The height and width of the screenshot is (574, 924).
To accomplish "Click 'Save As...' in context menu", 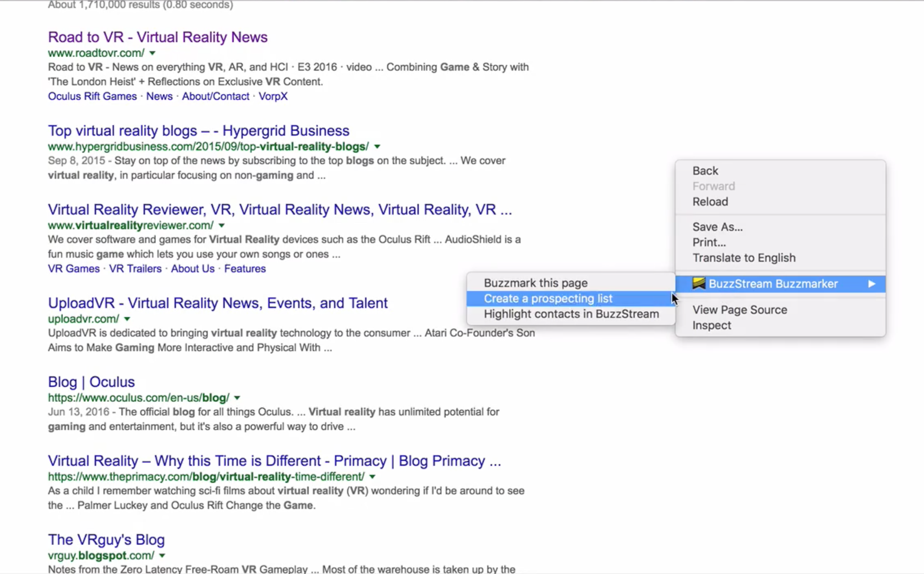I will (x=718, y=227).
